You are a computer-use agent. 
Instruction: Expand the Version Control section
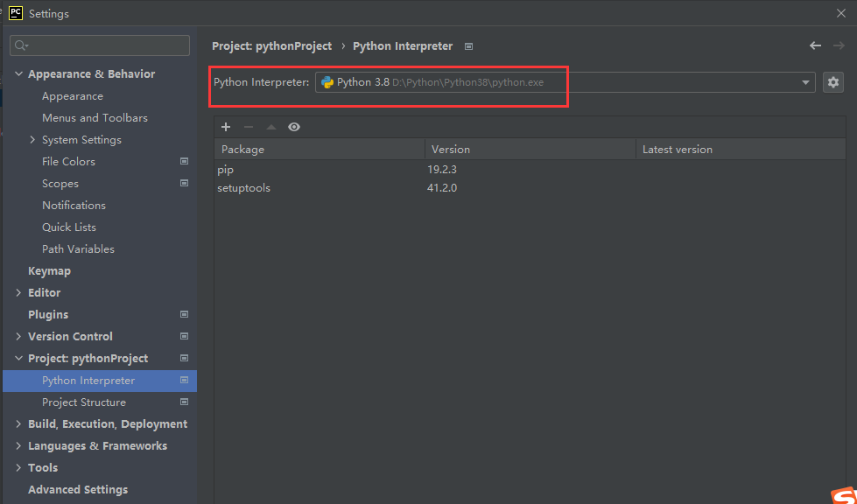click(x=18, y=336)
